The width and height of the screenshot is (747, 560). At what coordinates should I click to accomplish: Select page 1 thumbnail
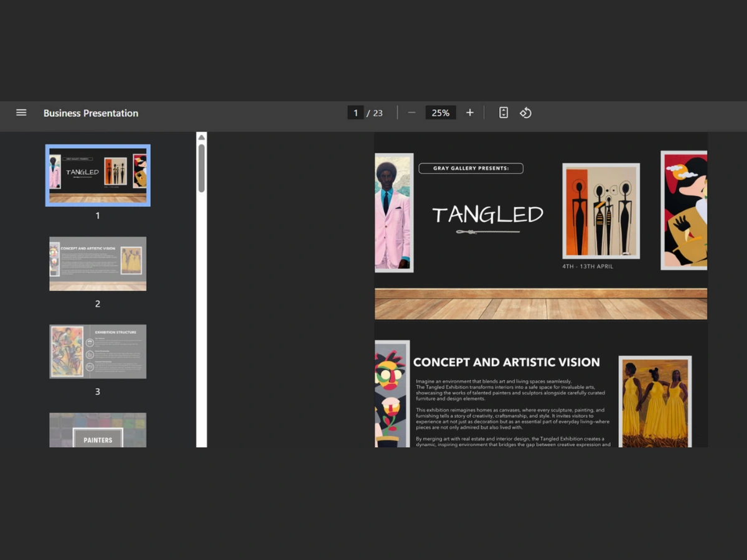point(98,175)
